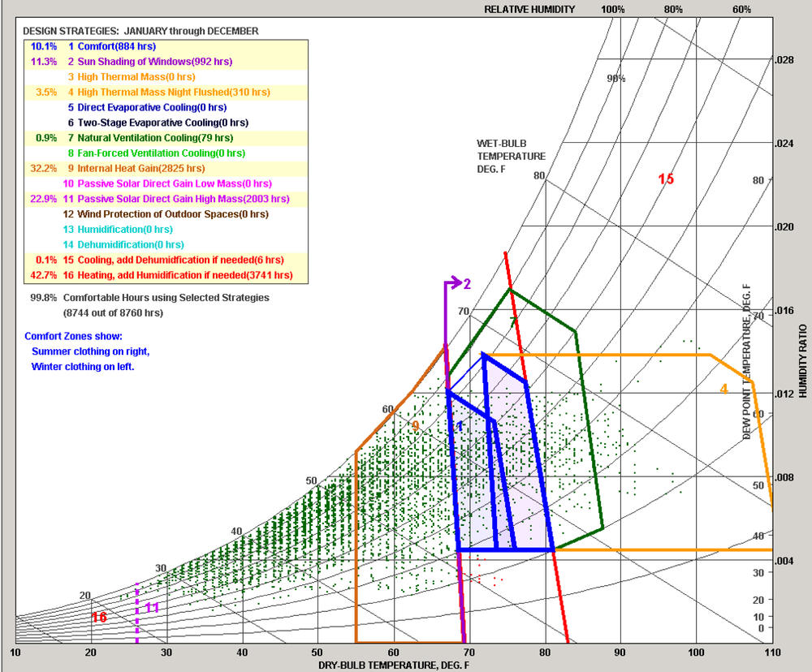This screenshot has height=672, width=812.
Task: Click the red zone 16 label near bottom-left
Action: pyautogui.click(x=99, y=618)
